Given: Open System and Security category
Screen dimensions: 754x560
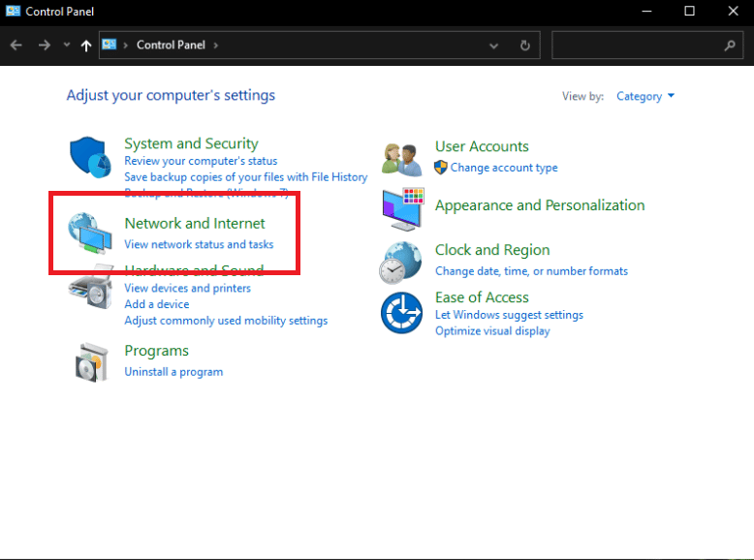Looking at the screenshot, I should click(191, 143).
